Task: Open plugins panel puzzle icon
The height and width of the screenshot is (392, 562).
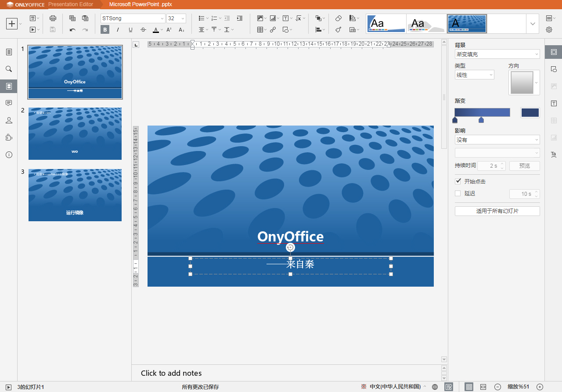Action: [x=9, y=137]
